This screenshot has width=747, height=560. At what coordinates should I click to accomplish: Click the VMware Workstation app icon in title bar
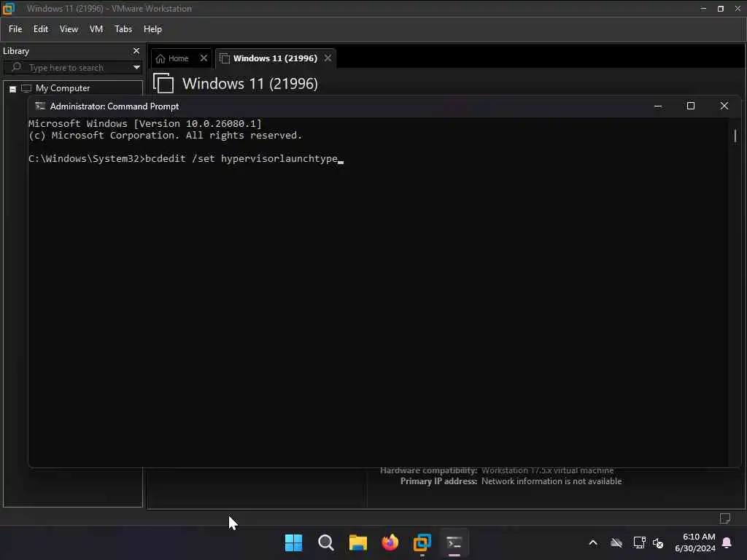pyautogui.click(x=9, y=8)
